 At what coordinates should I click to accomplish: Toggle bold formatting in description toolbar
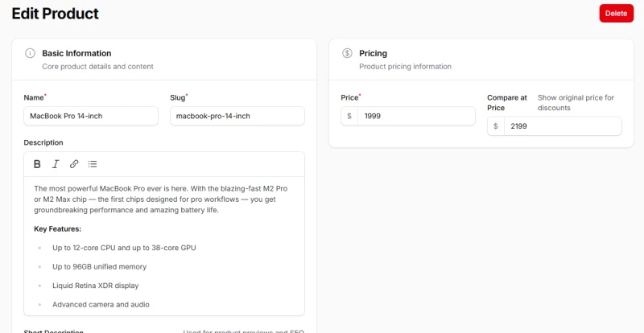pyautogui.click(x=37, y=164)
